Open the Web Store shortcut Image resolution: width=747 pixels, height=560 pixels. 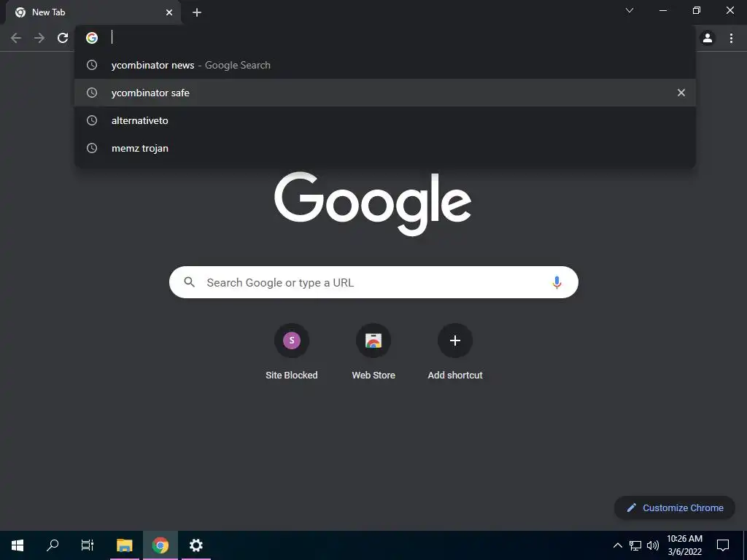(373, 352)
